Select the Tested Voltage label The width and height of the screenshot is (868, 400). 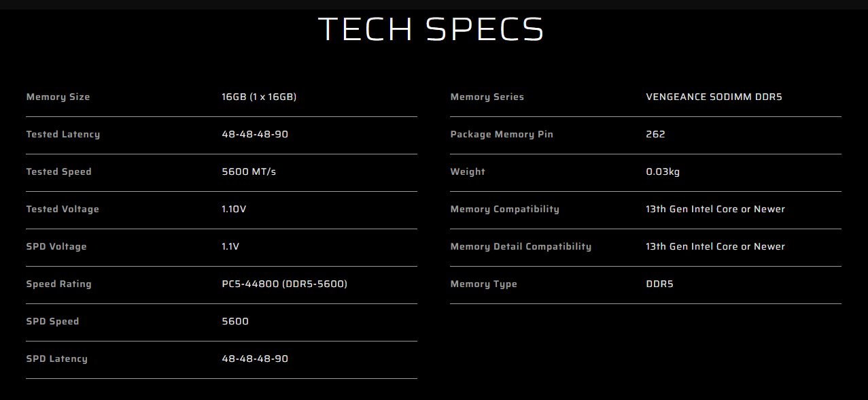tap(63, 210)
